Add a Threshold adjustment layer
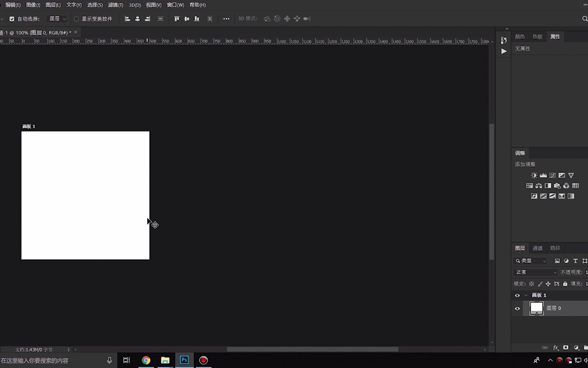 (553, 196)
